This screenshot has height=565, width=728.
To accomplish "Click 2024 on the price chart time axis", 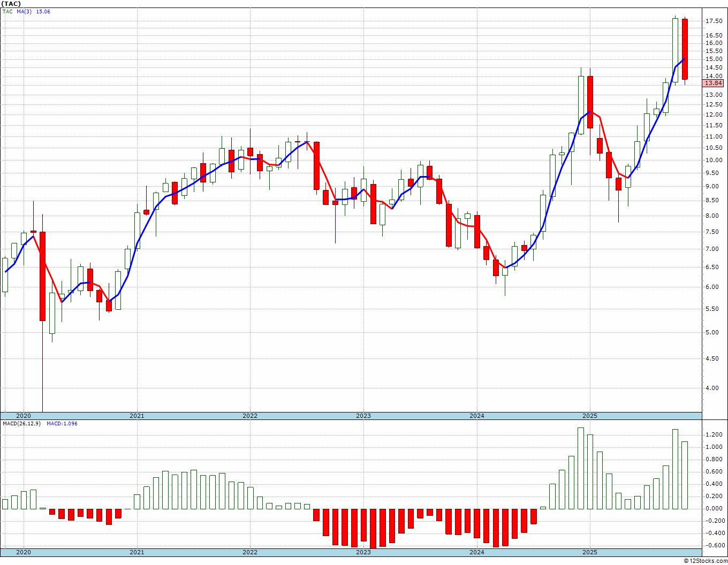I will pyautogui.click(x=477, y=416).
